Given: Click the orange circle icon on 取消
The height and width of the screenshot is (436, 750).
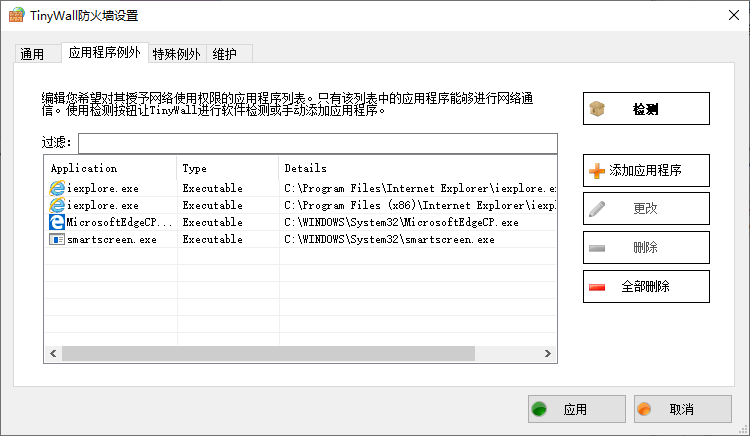Looking at the screenshot, I should pyautogui.click(x=644, y=409).
